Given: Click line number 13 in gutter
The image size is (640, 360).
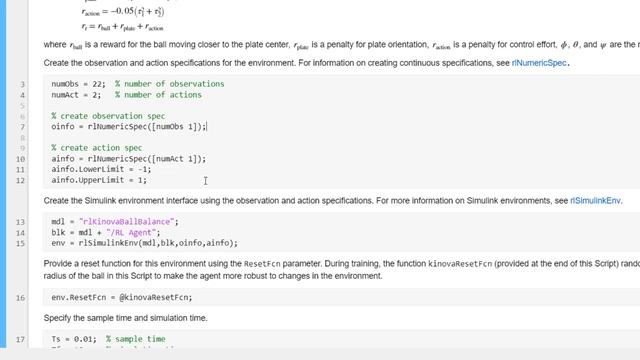Looking at the screenshot, I should [x=20, y=222].
